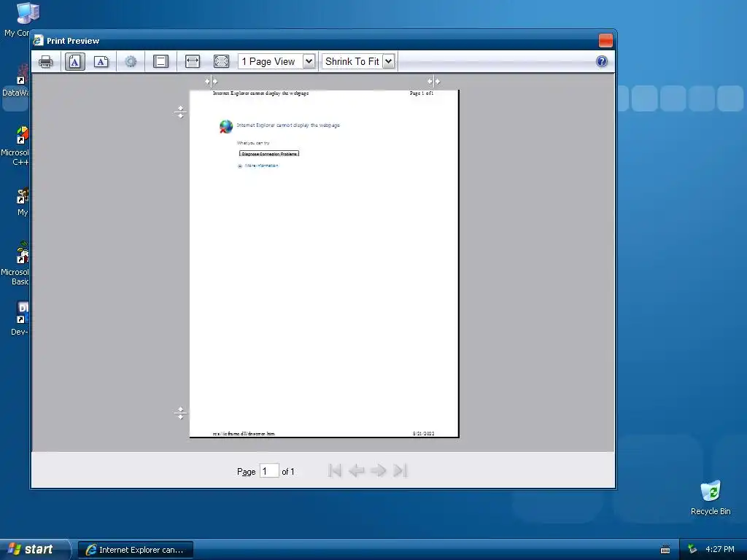Image resolution: width=747 pixels, height=560 pixels.
Task: Click the previewed page thumbnail
Action: point(324,263)
